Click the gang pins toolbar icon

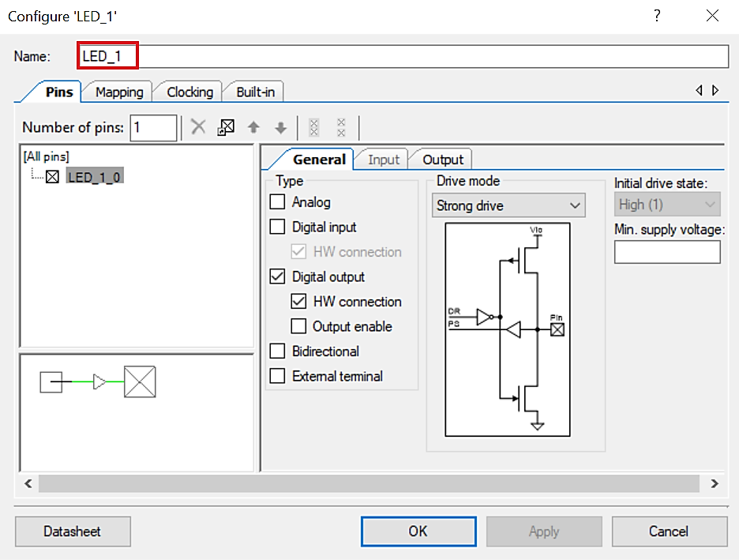[314, 127]
